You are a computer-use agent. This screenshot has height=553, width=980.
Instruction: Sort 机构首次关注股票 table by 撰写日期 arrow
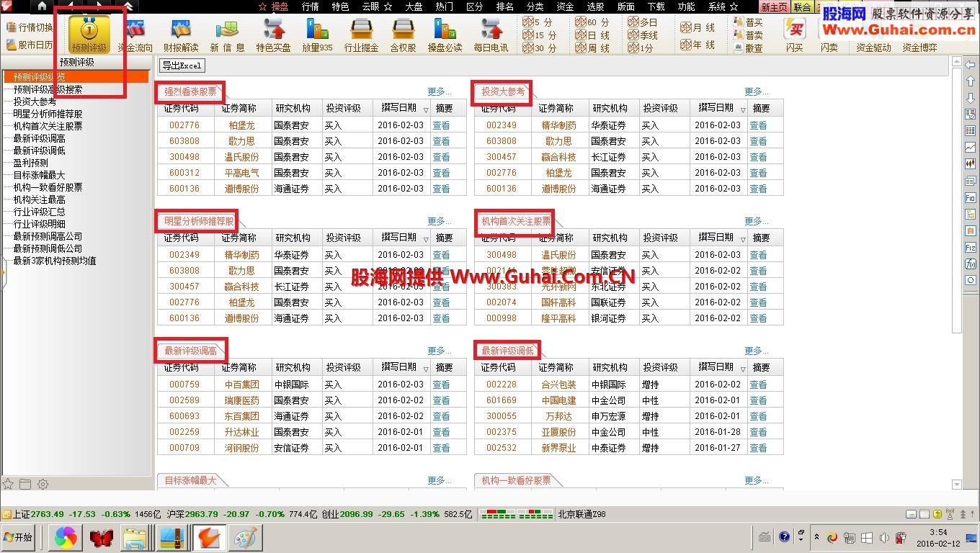(743, 239)
